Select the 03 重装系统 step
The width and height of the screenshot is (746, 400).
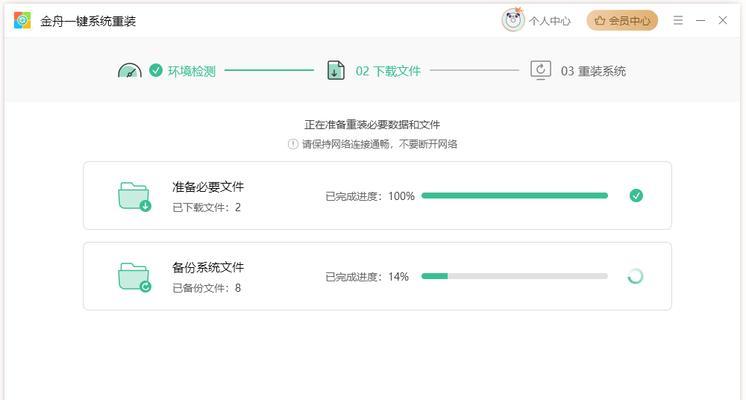point(593,71)
